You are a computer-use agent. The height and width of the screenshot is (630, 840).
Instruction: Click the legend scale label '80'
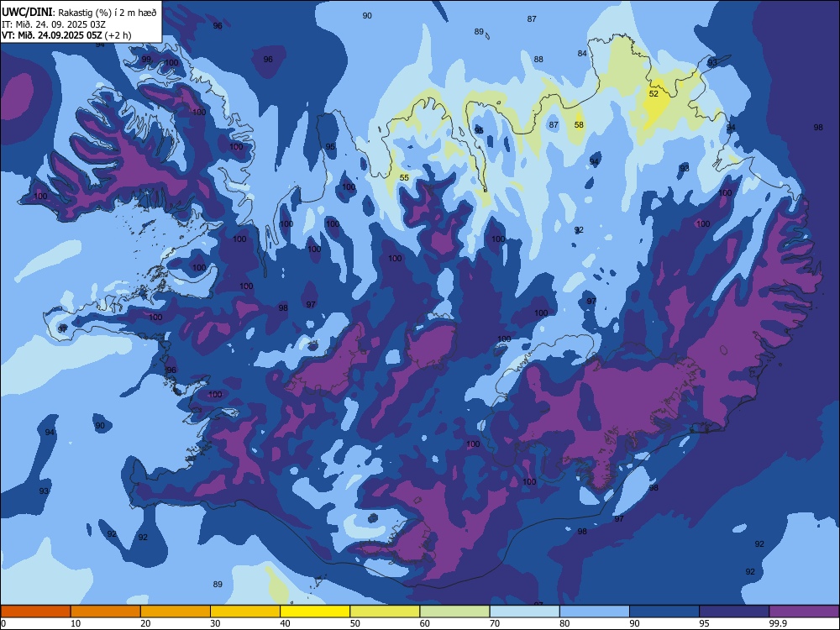(x=564, y=623)
